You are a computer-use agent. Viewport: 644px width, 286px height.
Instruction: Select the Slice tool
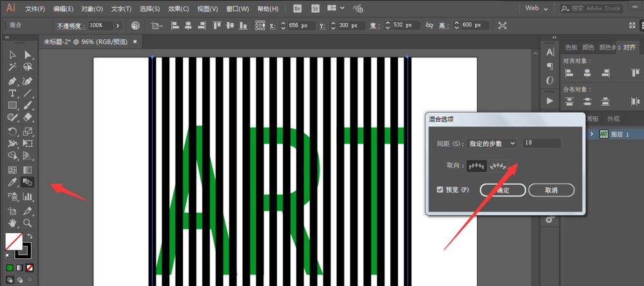[x=28, y=211]
